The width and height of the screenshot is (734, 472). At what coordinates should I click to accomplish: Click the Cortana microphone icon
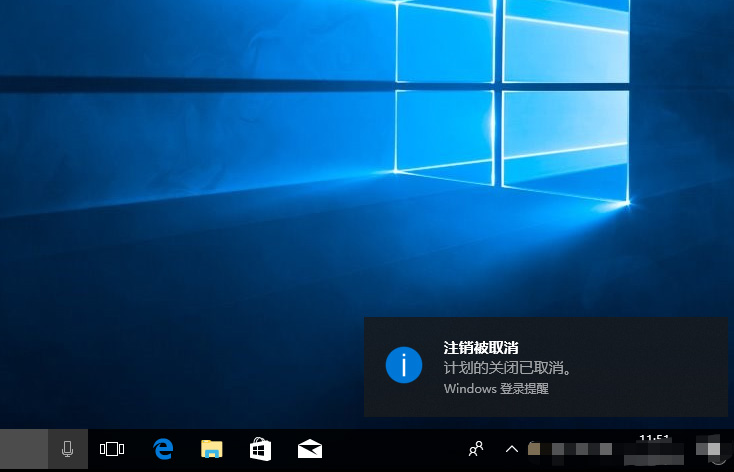(x=68, y=450)
